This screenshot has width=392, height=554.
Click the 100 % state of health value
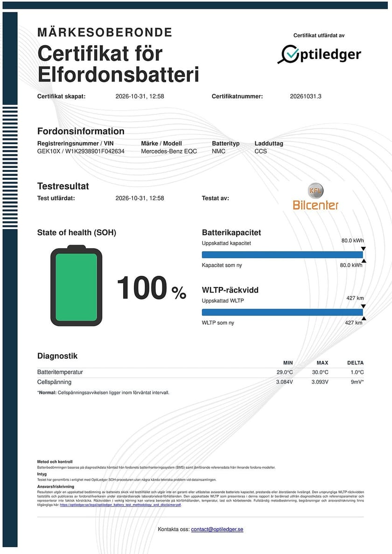[x=152, y=288]
